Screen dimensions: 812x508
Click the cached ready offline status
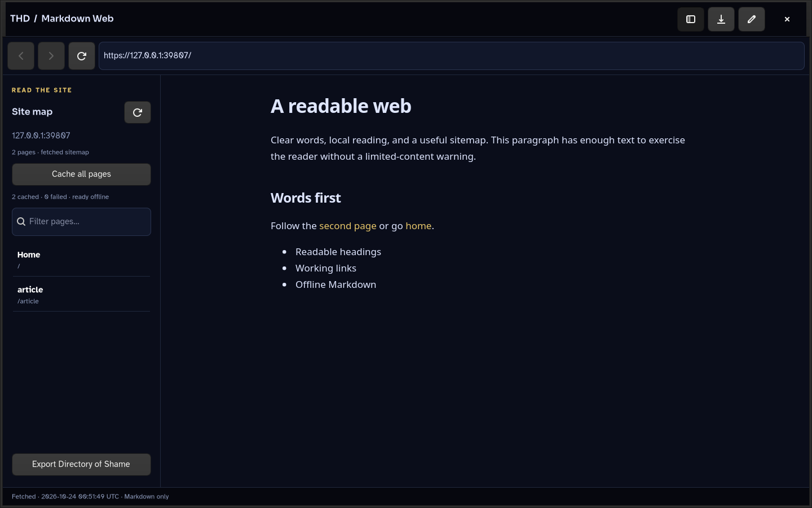click(x=60, y=197)
